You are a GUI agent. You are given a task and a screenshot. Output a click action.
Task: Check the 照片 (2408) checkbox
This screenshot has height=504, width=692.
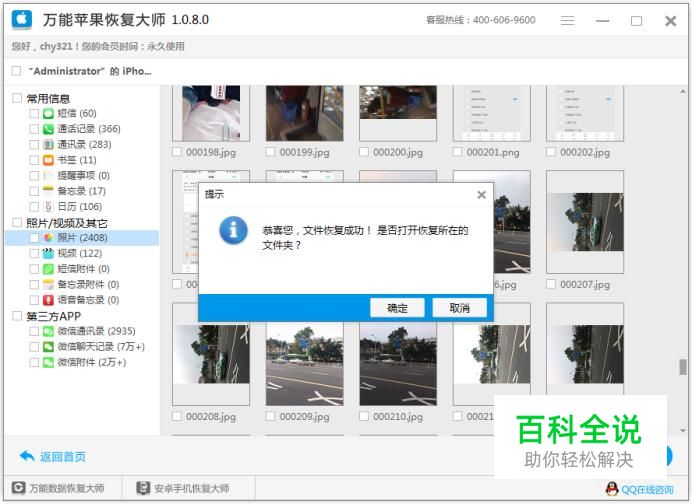pyautogui.click(x=34, y=238)
